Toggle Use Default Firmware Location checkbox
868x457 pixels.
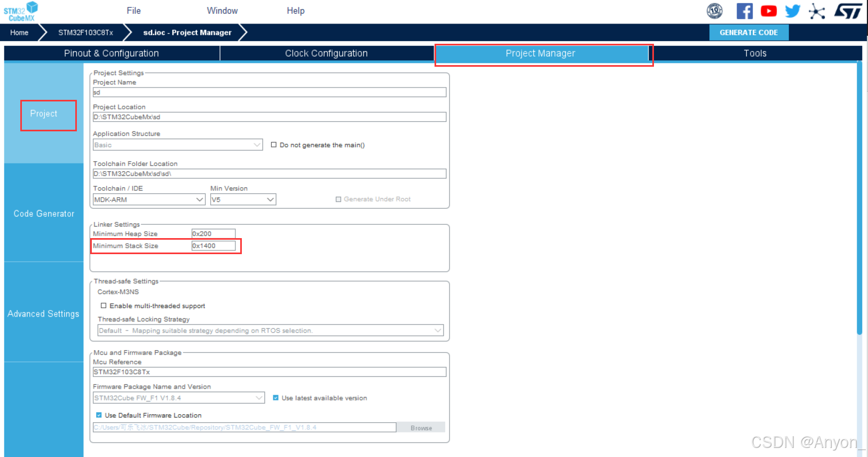coord(99,415)
